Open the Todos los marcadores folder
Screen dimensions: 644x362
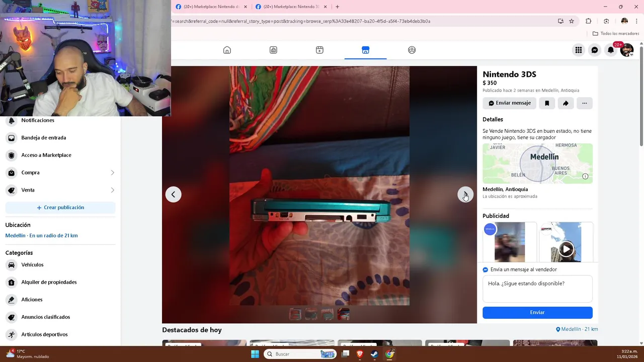click(x=616, y=34)
